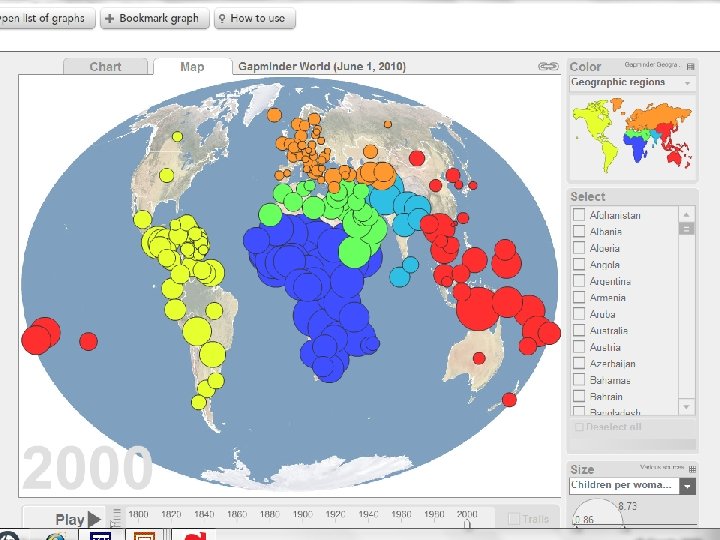Click the red bubble over New Zealand

click(509, 399)
